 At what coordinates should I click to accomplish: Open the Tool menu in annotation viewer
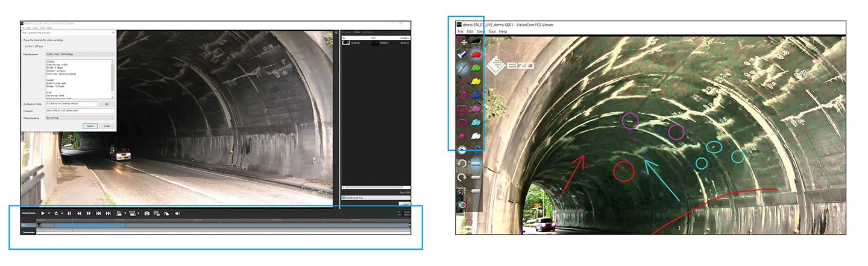click(491, 31)
